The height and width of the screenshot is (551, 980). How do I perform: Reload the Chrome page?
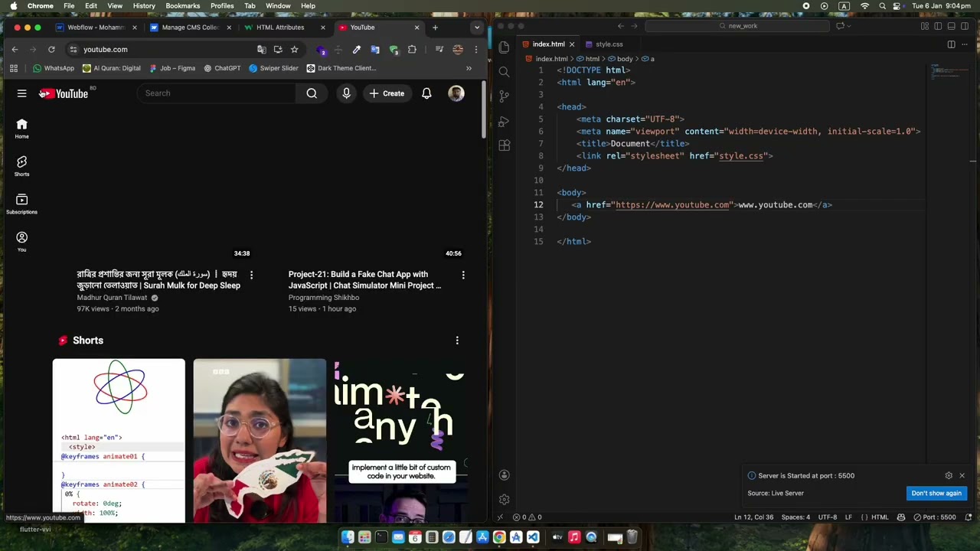click(51, 50)
